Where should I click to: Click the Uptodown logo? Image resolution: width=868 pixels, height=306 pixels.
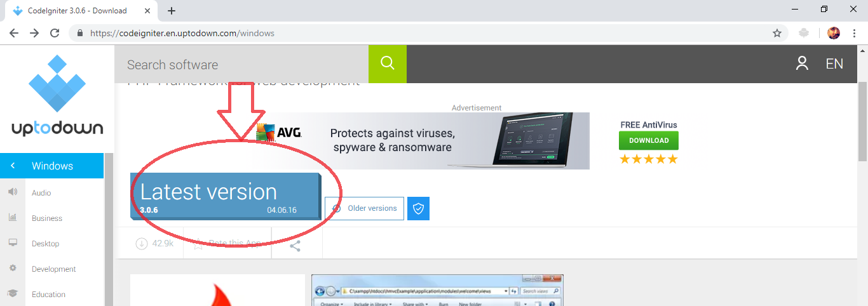[x=57, y=95]
